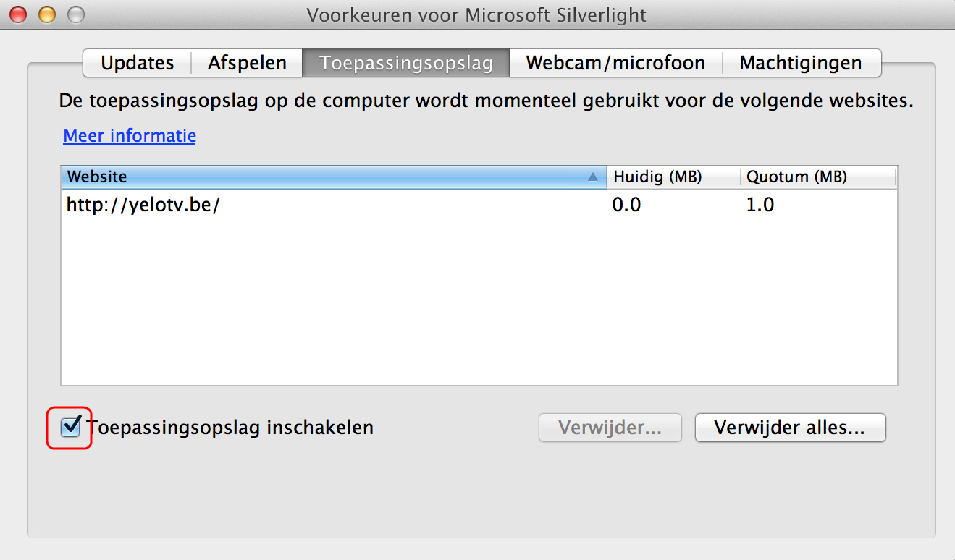955x560 pixels.
Task: Open the Machtigingen tab
Action: point(801,63)
